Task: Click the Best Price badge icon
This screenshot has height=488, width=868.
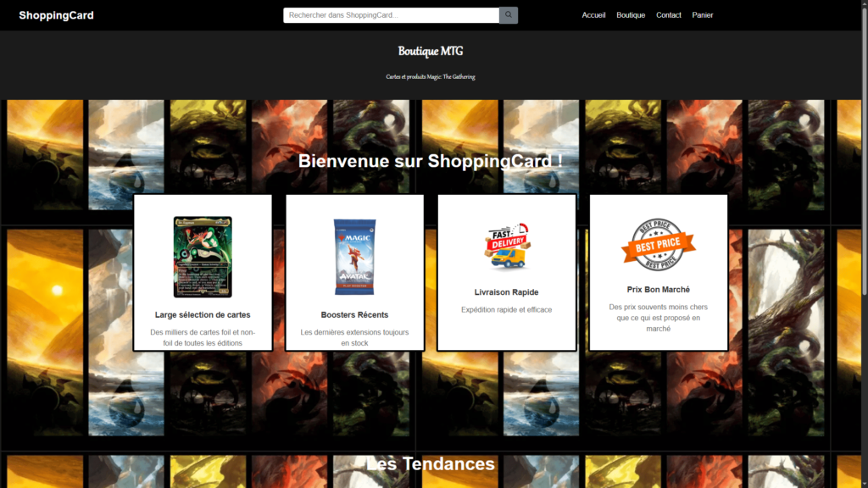Action: pos(658,245)
